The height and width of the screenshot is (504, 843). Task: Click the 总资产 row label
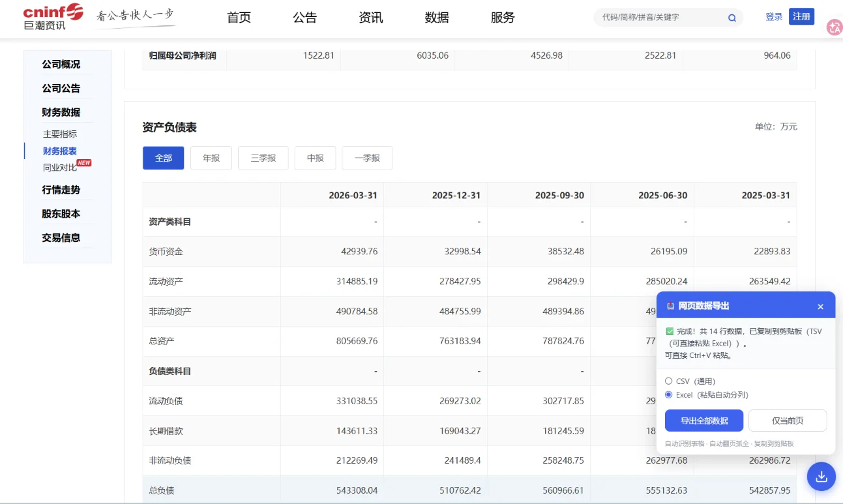coord(162,341)
